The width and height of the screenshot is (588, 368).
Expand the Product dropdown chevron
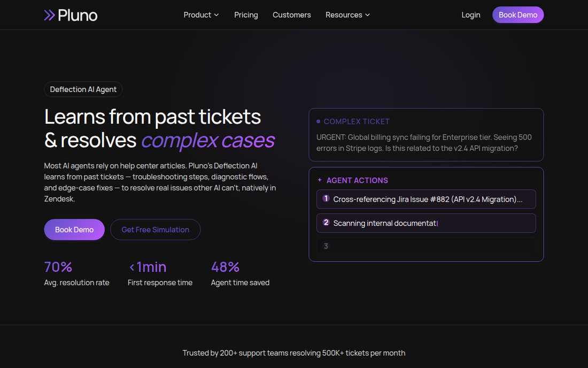point(216,15)
